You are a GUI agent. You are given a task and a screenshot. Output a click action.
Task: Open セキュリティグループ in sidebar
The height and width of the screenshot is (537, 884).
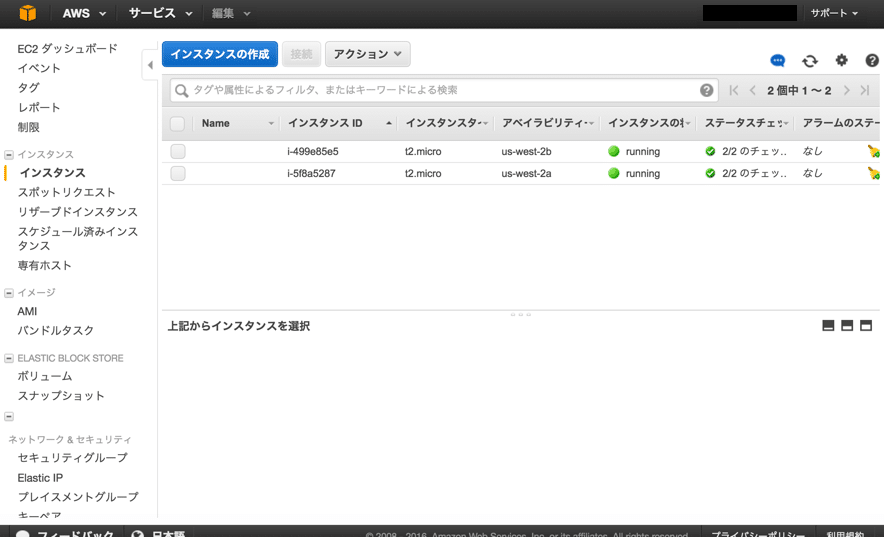click(x=73, y=458)
